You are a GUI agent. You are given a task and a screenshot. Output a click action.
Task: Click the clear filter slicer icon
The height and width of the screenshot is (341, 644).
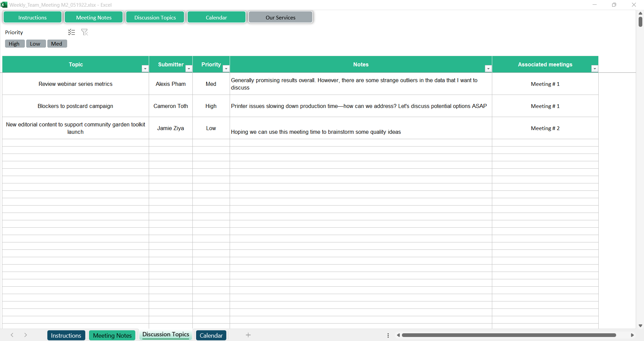(85, 32)
